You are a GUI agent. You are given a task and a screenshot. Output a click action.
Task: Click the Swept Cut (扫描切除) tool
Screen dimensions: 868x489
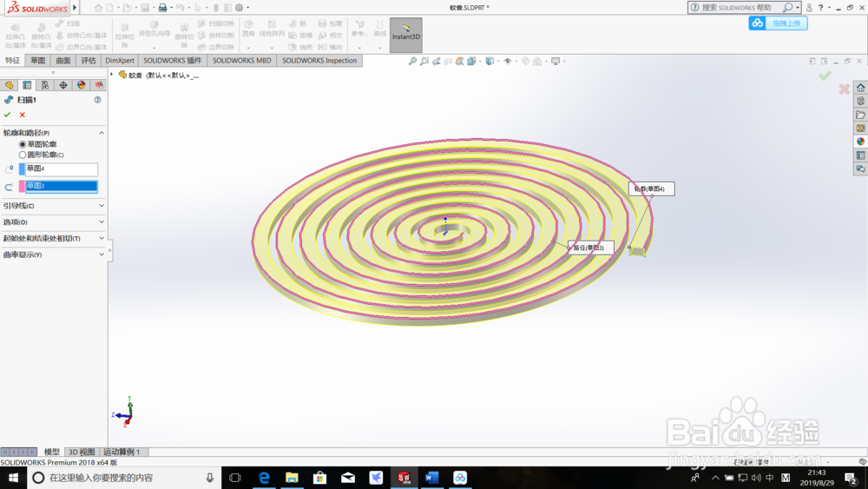coord(216,23)
